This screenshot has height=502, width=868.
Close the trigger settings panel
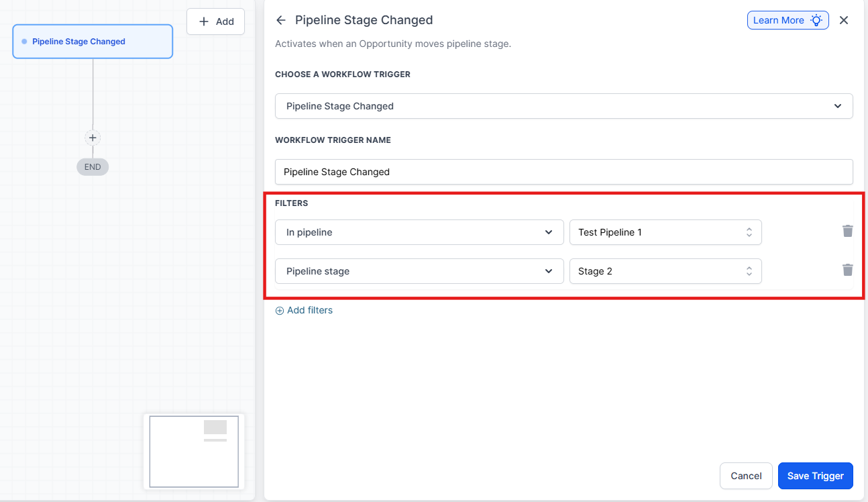(x=844, y=20)
